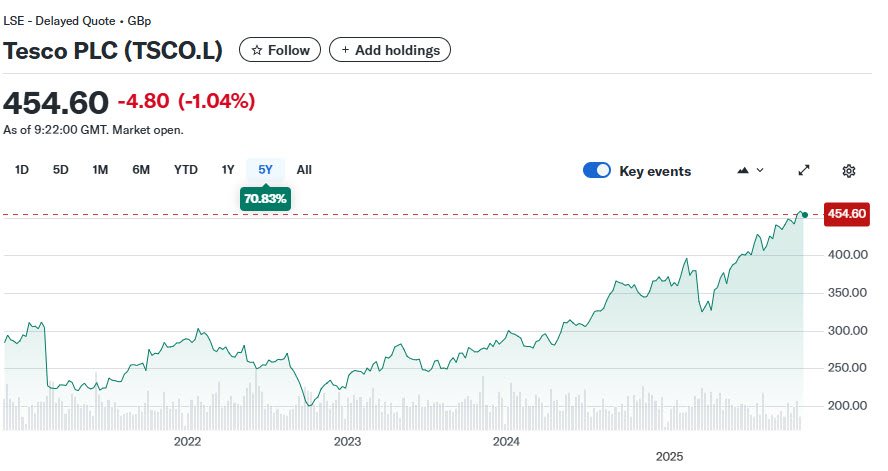The width and height of the screenshot is (888, 471).
Task: Select the 5Y time range
Action: click(x=265, y=170)
